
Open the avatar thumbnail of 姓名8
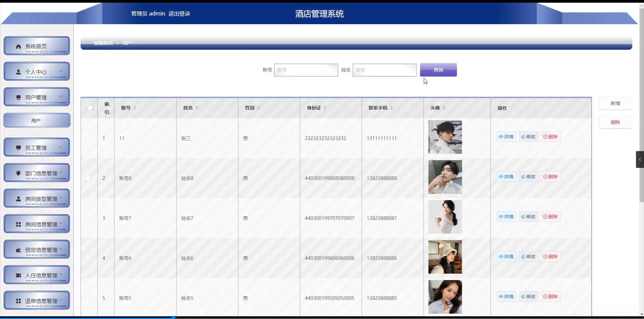click(445, 177)
